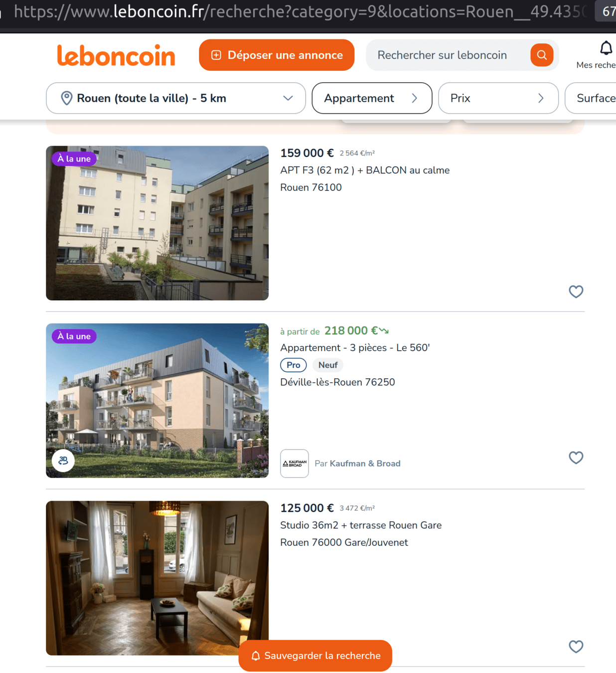Favorite the Déville-lès-Rouen listing heart
Viewport: 616px width, 673px height.
point(576,458)
